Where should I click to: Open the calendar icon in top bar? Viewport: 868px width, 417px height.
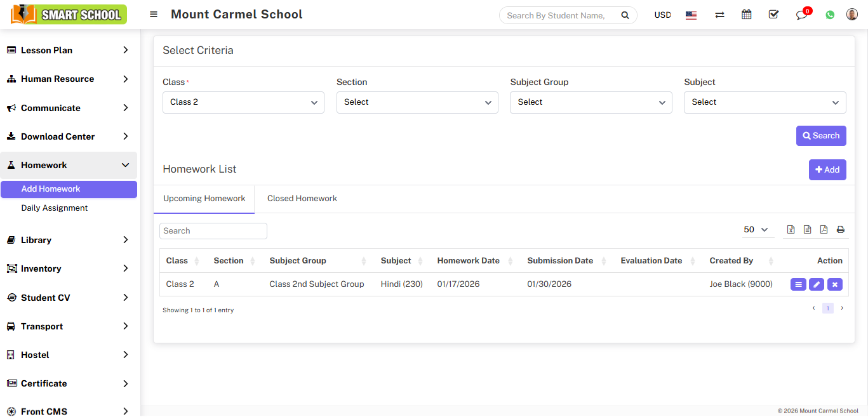[x=747, y=15]
